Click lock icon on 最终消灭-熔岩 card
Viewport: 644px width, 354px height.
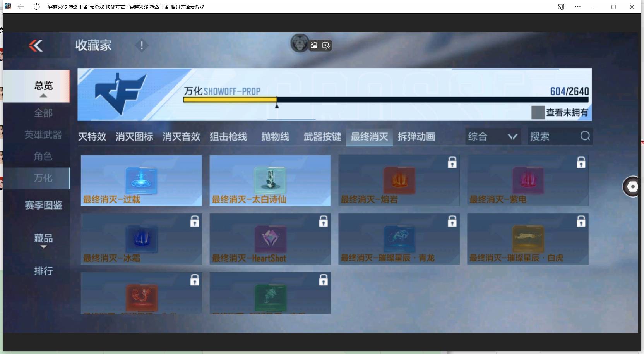click(452, 162)
